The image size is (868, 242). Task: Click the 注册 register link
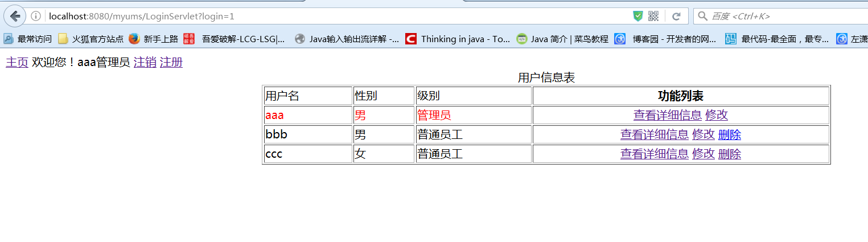pyautogui.click(x=171, y=63)
